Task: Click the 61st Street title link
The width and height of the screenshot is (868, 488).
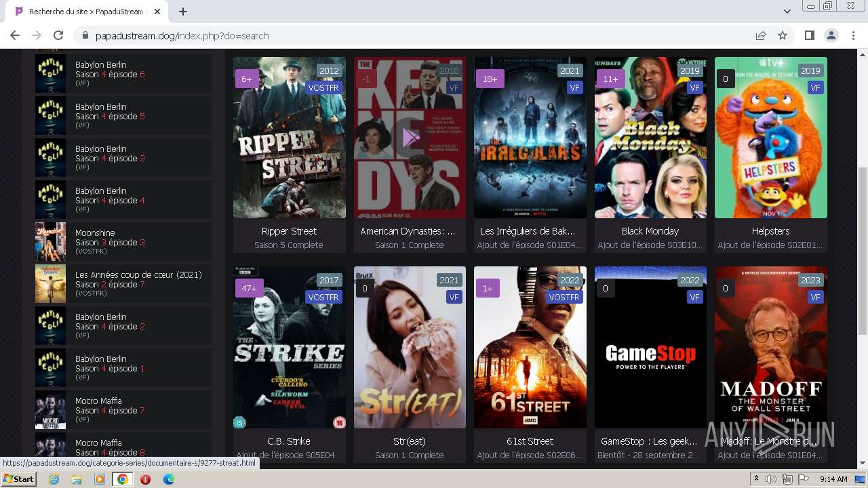Action: point(530,441)
